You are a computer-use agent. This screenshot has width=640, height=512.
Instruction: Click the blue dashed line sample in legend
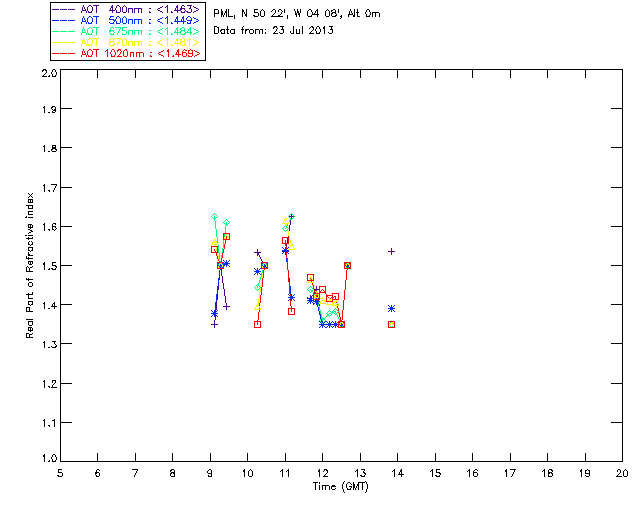64,20
